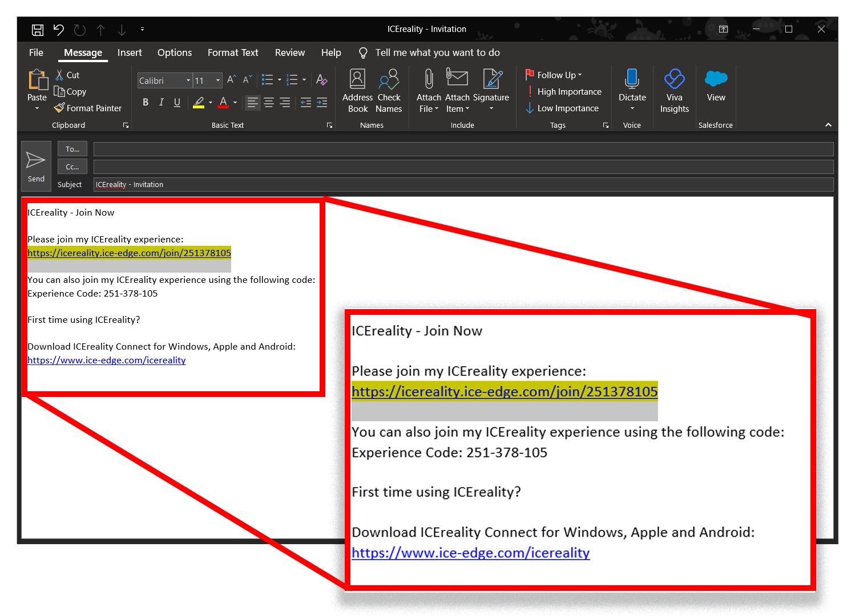
Task: Increase font size
Action: point(231,80)
